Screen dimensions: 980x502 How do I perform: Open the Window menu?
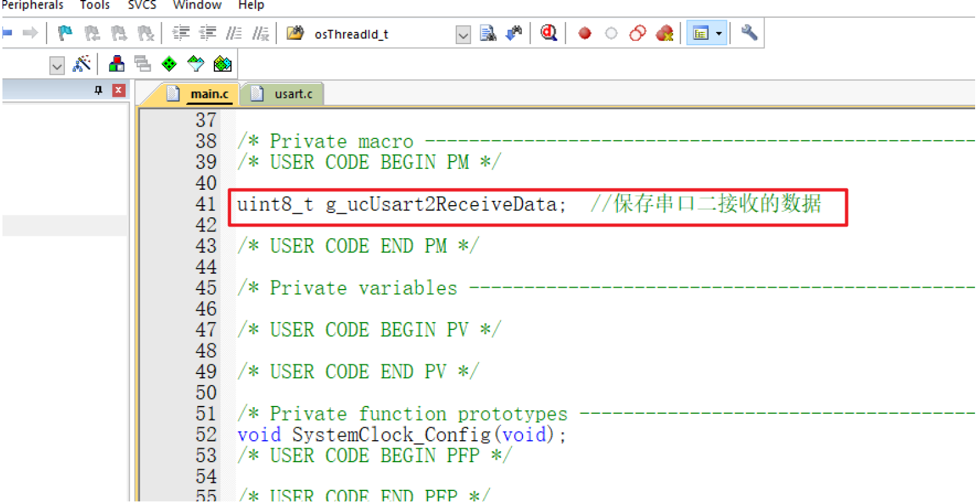(197, 6)
